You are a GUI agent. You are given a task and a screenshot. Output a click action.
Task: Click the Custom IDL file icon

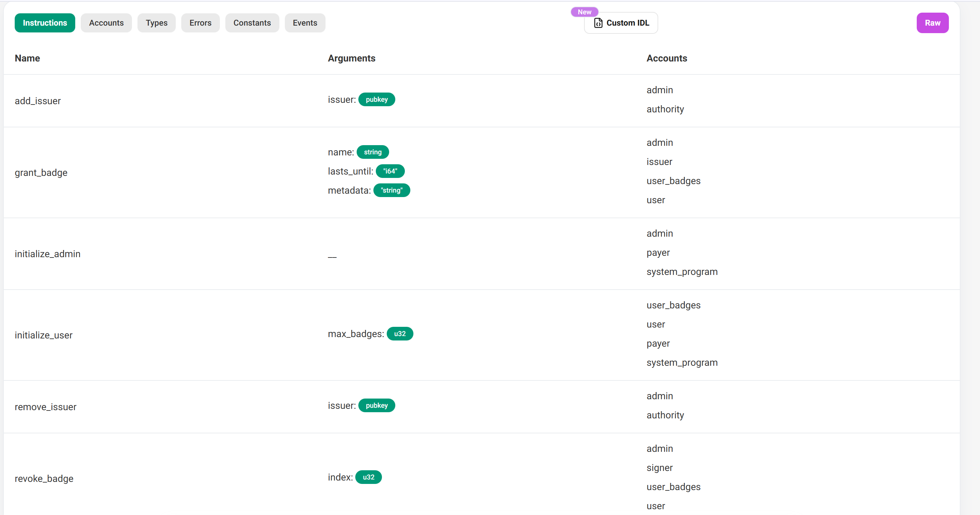(x=598, y=23)
